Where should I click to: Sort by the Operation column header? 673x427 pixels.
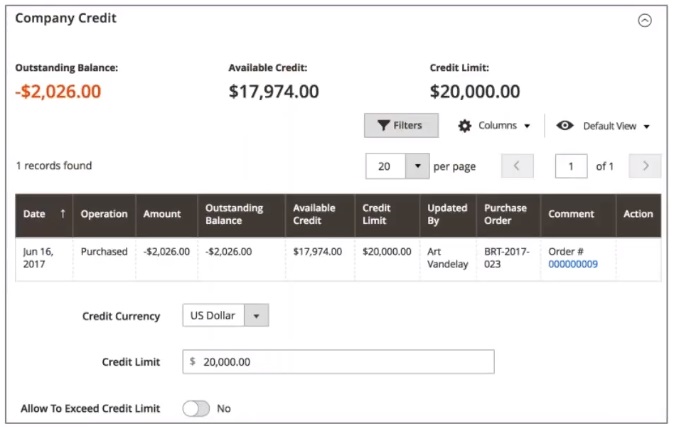click(104, 214)
